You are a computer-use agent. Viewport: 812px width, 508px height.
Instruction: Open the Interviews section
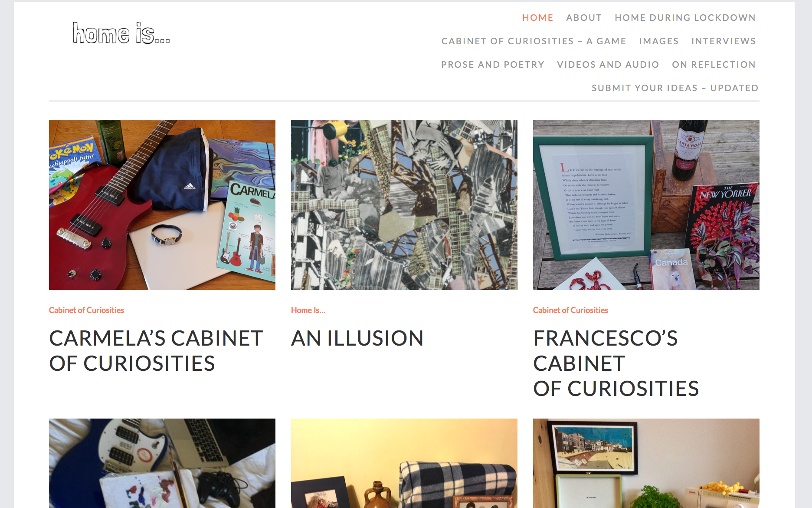point(724,41)
